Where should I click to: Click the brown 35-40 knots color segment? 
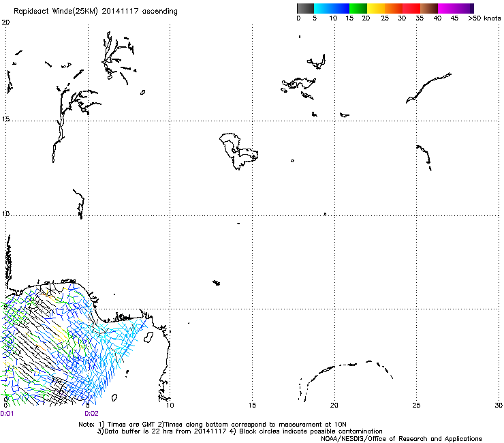click(429, 8)
